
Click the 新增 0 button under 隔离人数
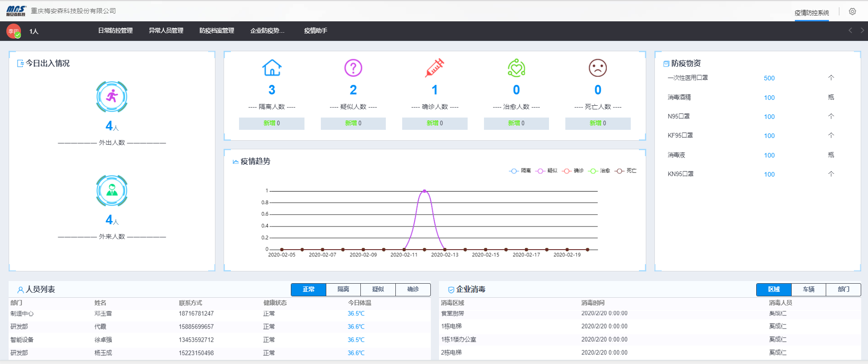(272, 123)
